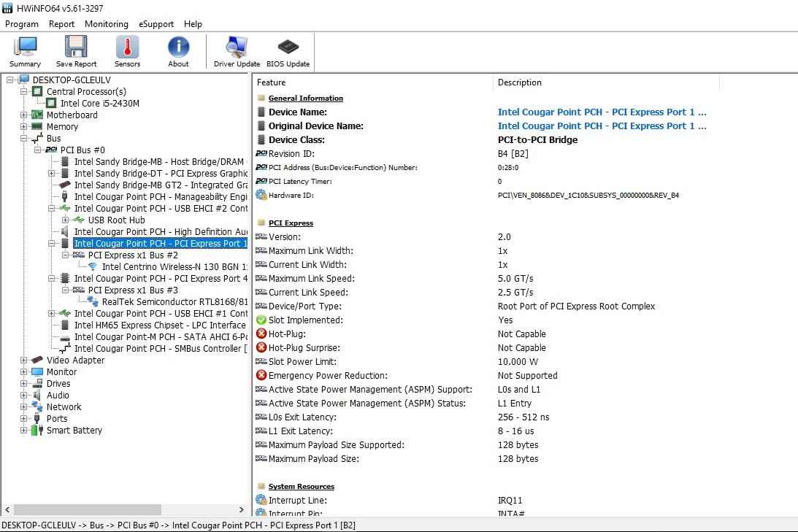Open the Summary toolbar button
The width and height of the screenshot is (798, 532).
(x=25, y=51)
